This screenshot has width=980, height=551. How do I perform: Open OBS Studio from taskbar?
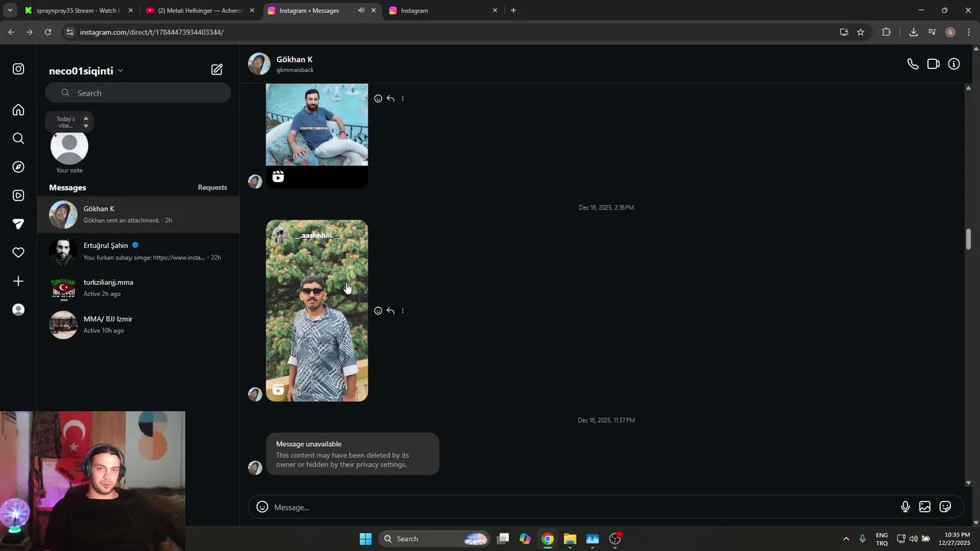pyautogui.click(x=615, y=539)
